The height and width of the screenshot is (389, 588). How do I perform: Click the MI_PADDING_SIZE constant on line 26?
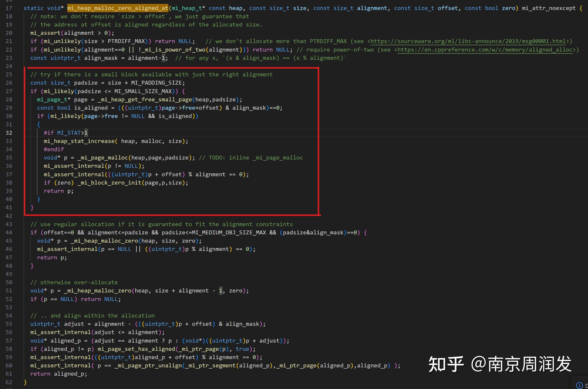coord(157,83)
